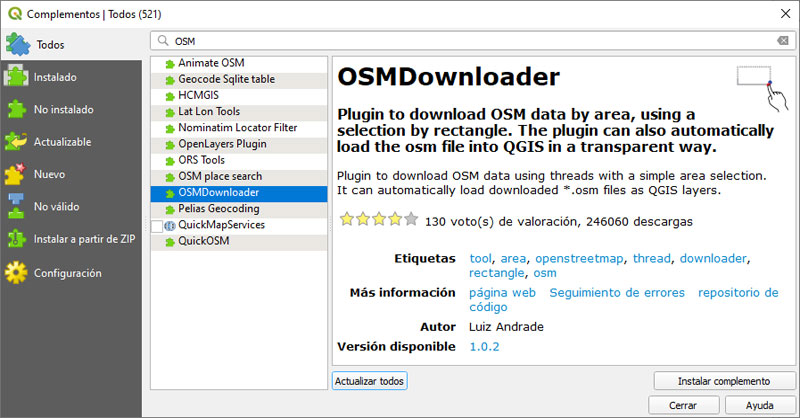800x418 pixels.
Task: Click the area tag link
Action: click(x=513, y=258)
